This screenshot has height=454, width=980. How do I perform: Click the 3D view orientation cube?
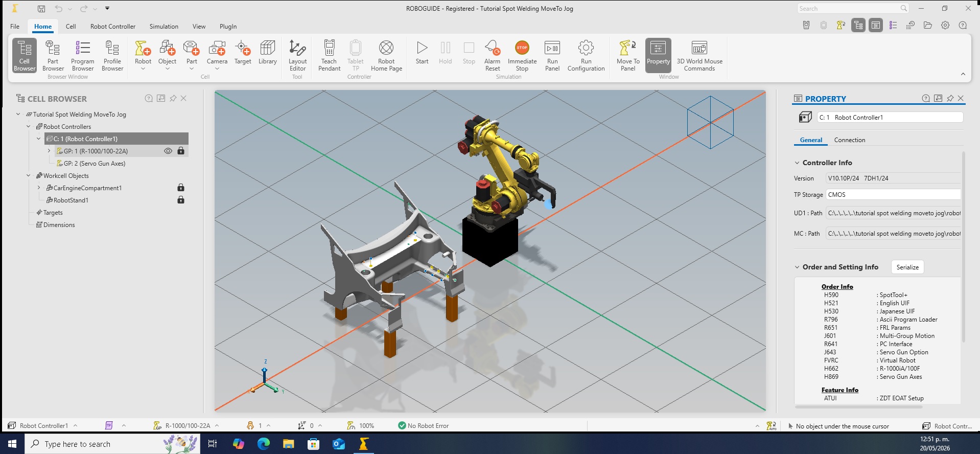click(710, 122)
